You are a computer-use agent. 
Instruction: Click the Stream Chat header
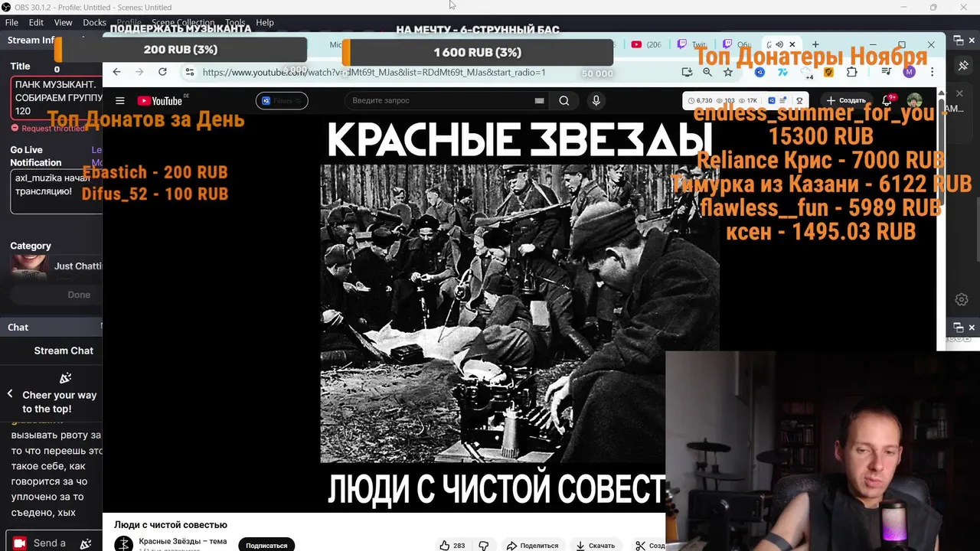[64, 350]
